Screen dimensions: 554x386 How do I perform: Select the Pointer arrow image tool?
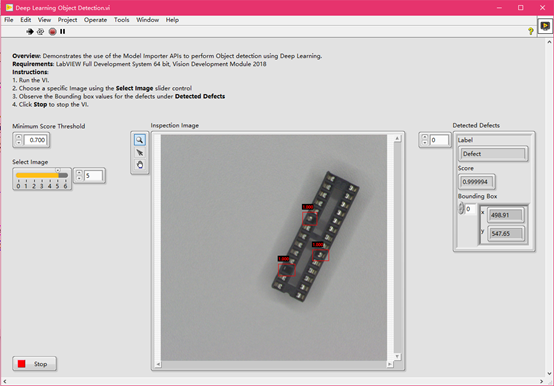click(x=140, y=153)
